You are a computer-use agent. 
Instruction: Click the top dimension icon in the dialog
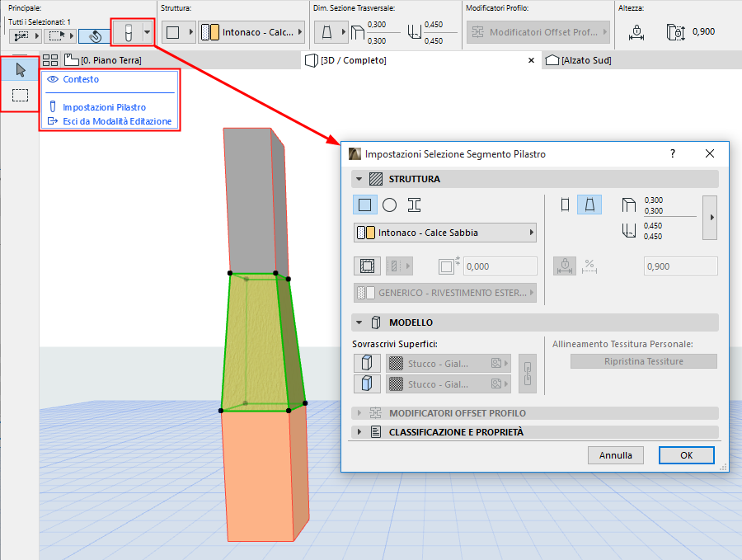point(628,205)
